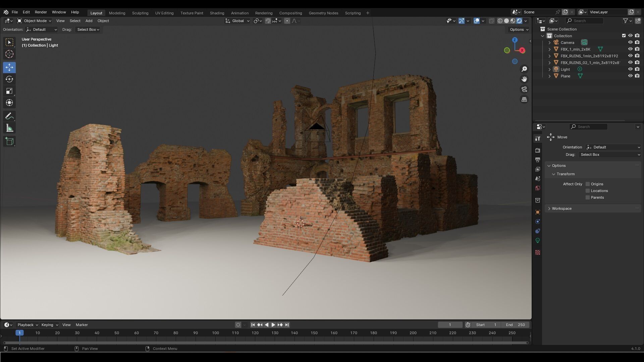This screenshot has height=362, width=644.
Task: Select the Rotate tool
Action: pyautogui.click(x=9, y=79)
